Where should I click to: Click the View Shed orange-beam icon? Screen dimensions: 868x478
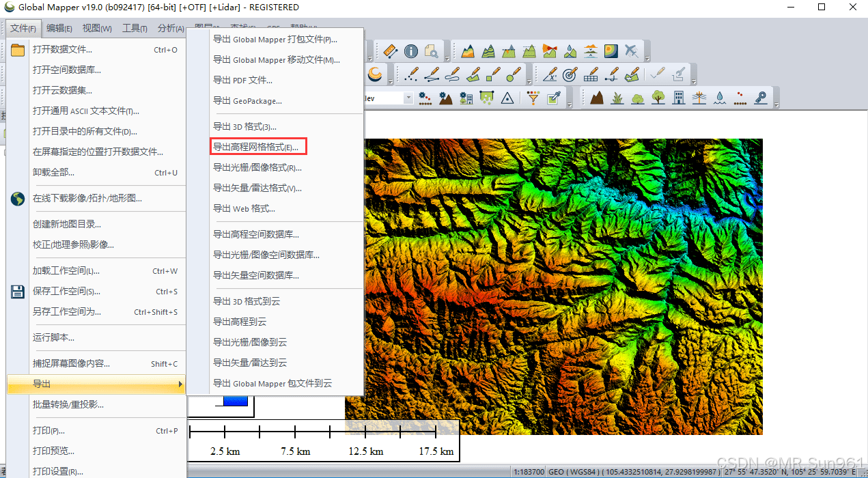pos(550,51)
